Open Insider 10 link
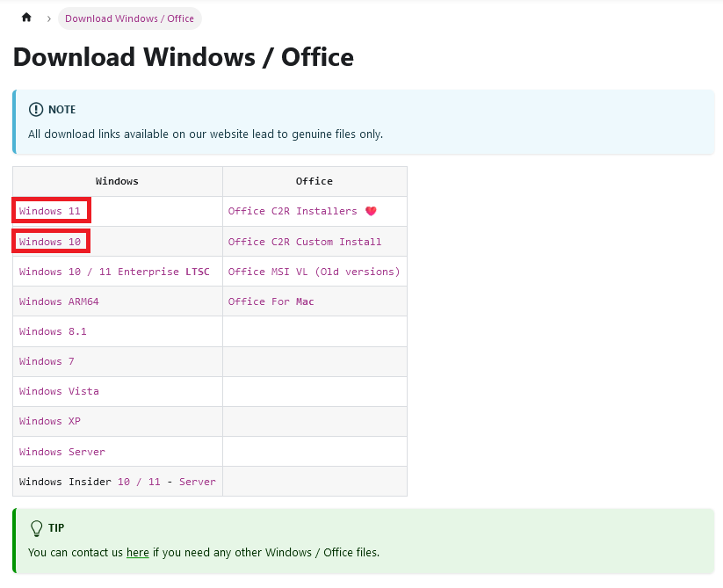723x588 pixels. pyautogui.click(x=124, y=482)
